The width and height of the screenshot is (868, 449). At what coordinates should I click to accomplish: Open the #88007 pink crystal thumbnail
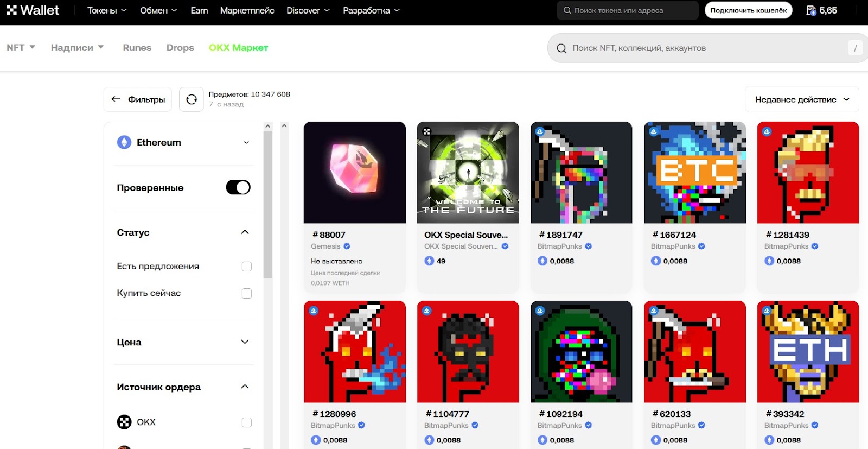355,173
